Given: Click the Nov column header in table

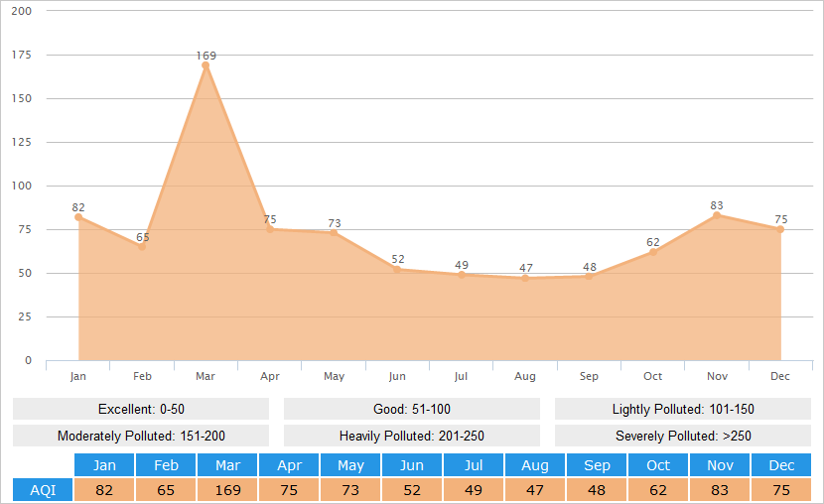Looking at the screenshot, I should click(720, 465).
